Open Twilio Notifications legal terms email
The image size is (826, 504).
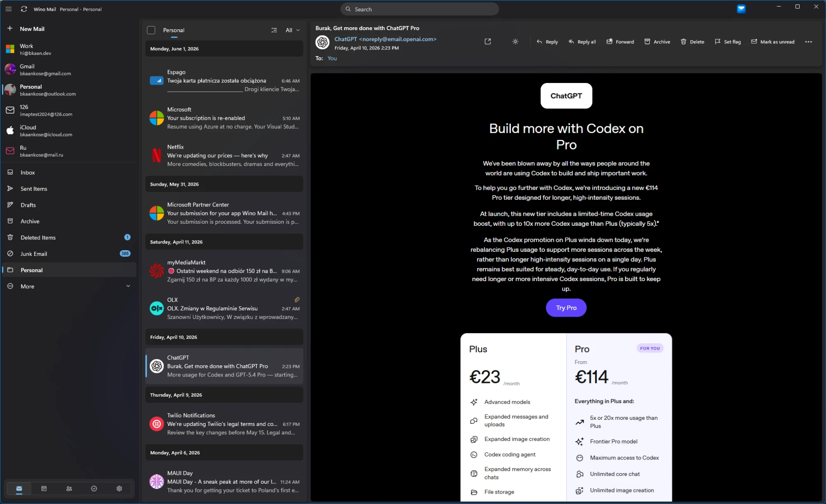(224, 424)
